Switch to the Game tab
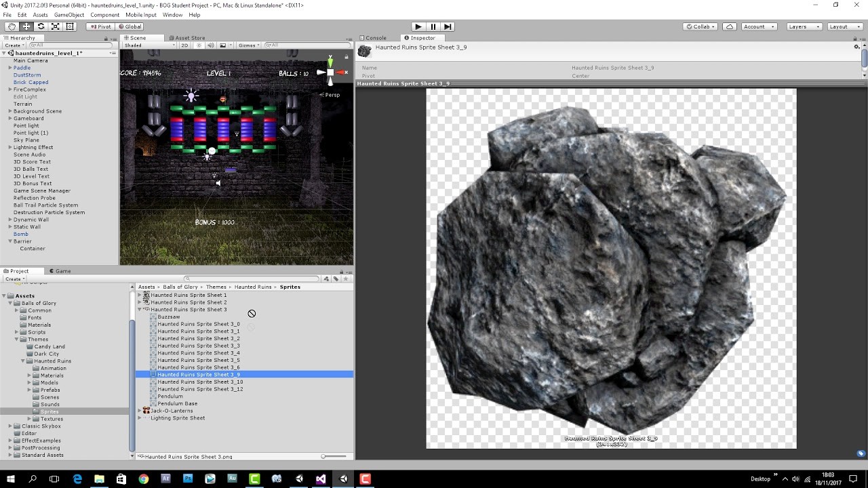 click(x=60, y=271)
